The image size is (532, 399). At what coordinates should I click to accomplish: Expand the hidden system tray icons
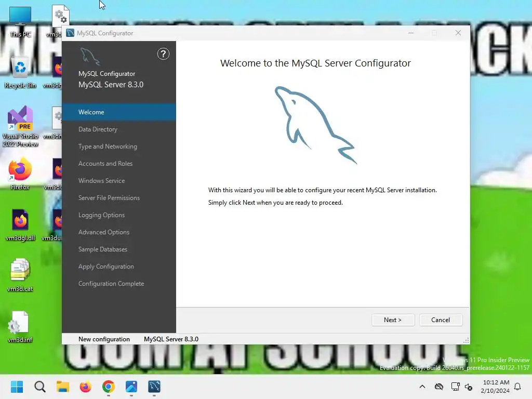click(x=422, y=387)
